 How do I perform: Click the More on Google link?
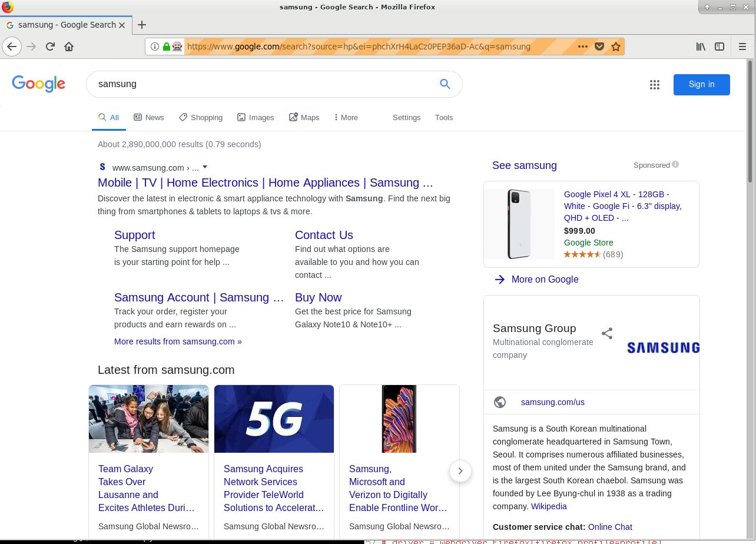pyautogui.click(x=545, y=280)
